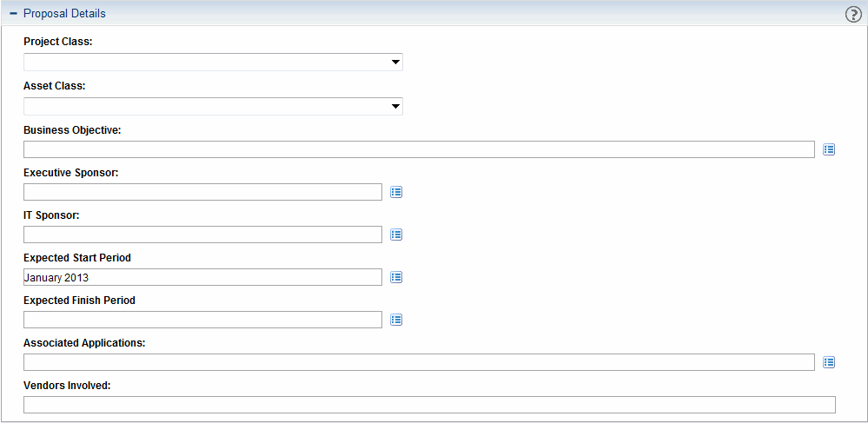Open the Expected Start Period picker icon
The height and width of the screenshot is (423, 868).
tap(396, 277)
